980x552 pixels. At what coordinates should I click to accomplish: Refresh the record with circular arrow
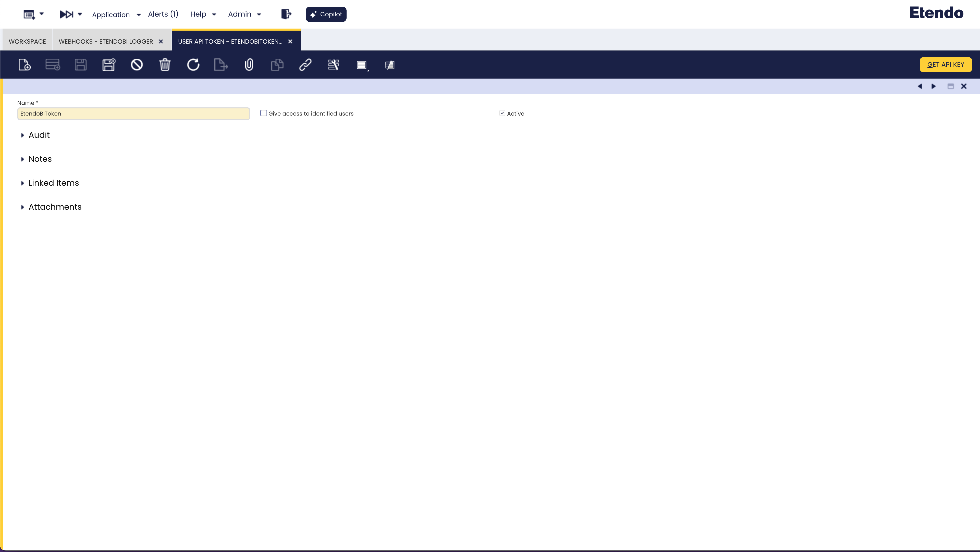(193, 65)
